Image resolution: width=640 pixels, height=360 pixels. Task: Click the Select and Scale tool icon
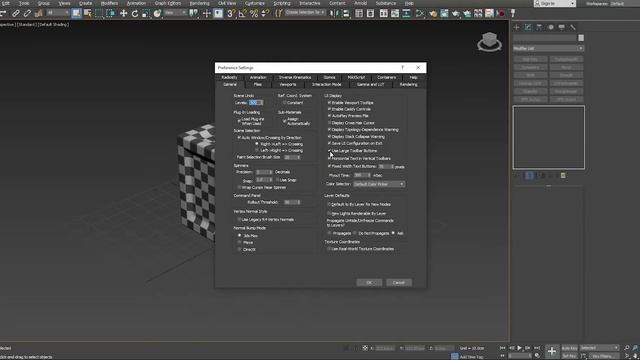click(x=146, y=13)
